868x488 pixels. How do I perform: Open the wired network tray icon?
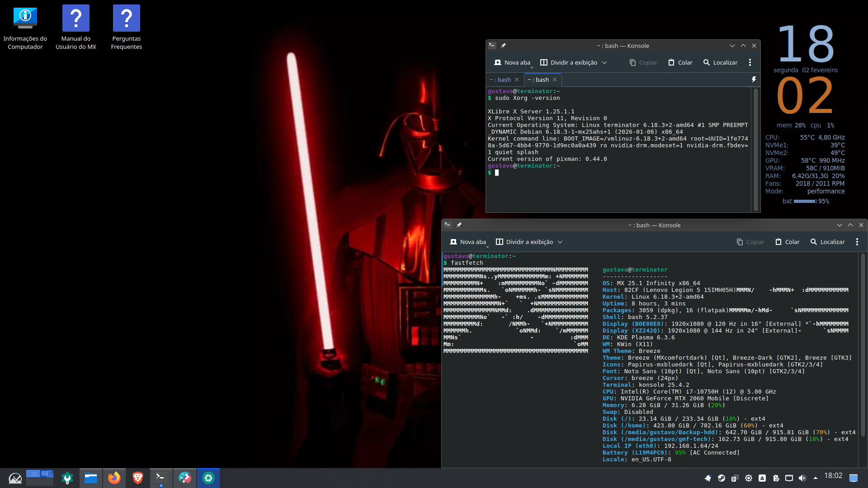[x=789, y=478]
